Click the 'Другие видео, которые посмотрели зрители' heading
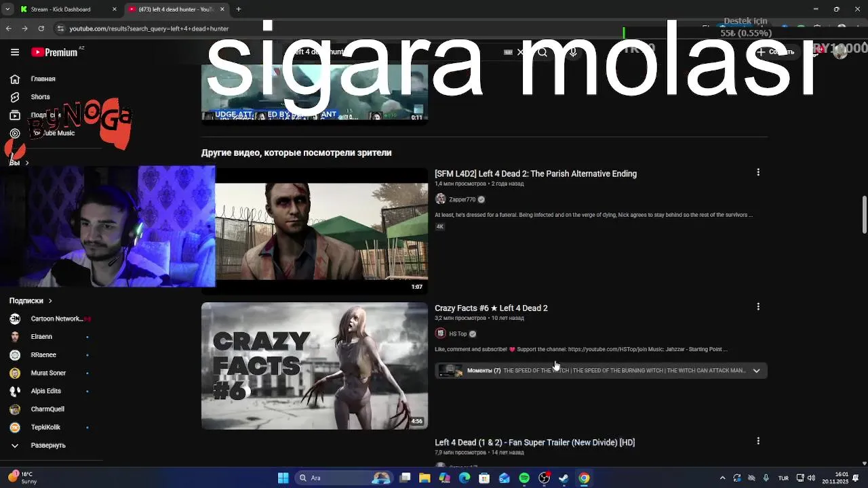Image resolution: width=868 pixels, height=488 pixels. pos(296,152)
